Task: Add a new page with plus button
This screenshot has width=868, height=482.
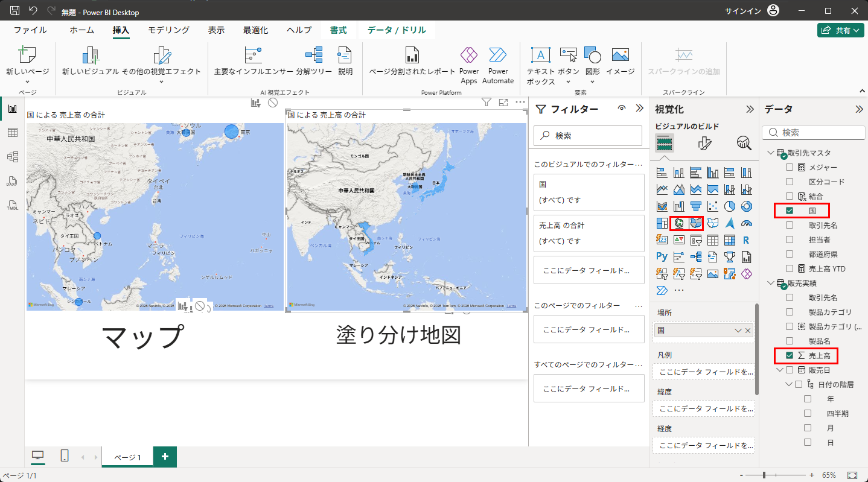Action: [x=165, y=457]
